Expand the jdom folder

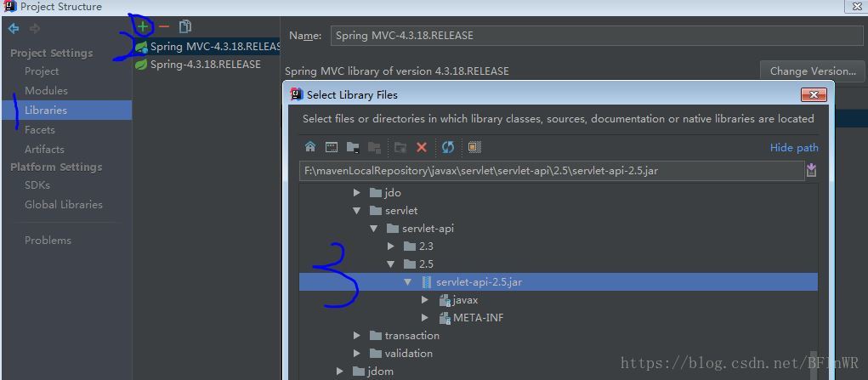coord(340,371)
